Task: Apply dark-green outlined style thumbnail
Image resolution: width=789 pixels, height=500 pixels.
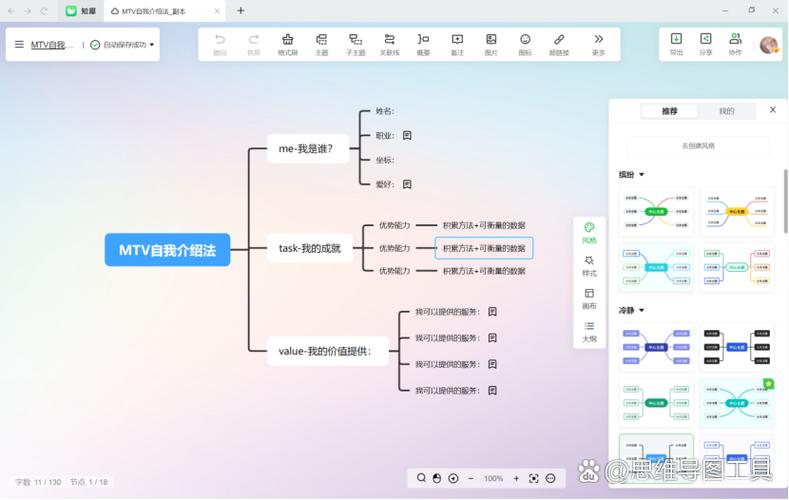Action: point(656,403)
